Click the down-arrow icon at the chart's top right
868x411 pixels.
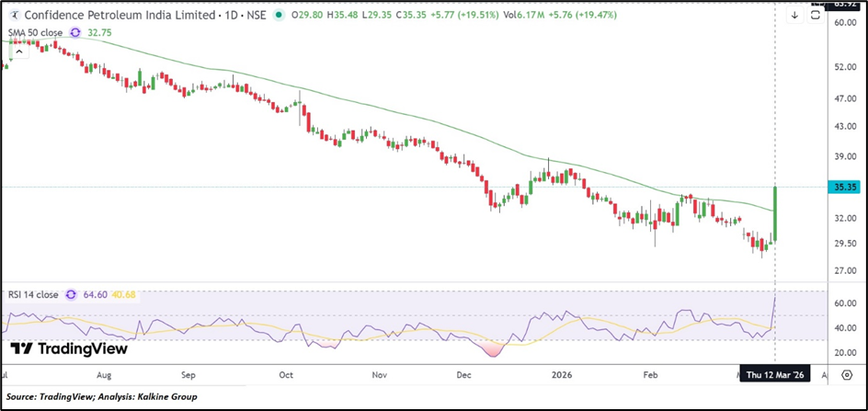[794, 15]
